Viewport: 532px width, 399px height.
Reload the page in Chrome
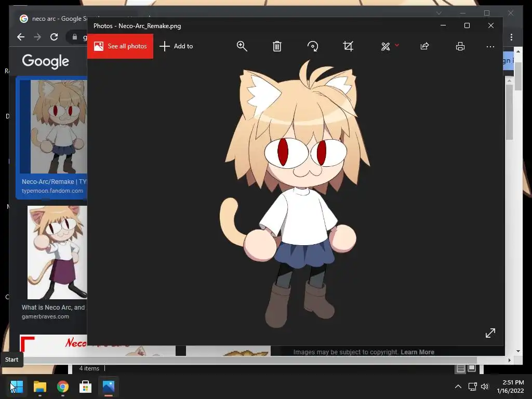54,37
